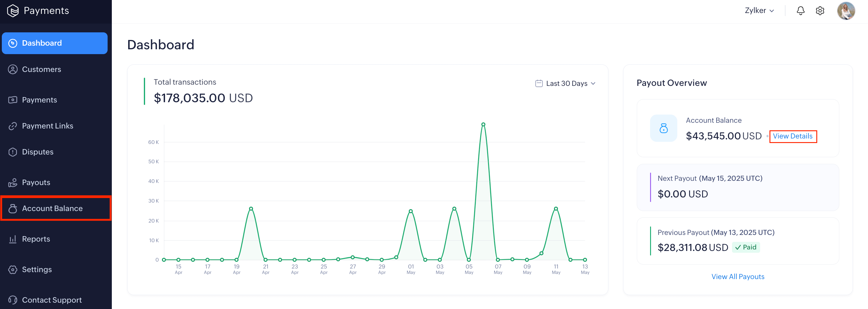Viewport: 868px width, 309px height.
Task: Expand the Zylker organization dropdown
Action: tap(759, 11)
